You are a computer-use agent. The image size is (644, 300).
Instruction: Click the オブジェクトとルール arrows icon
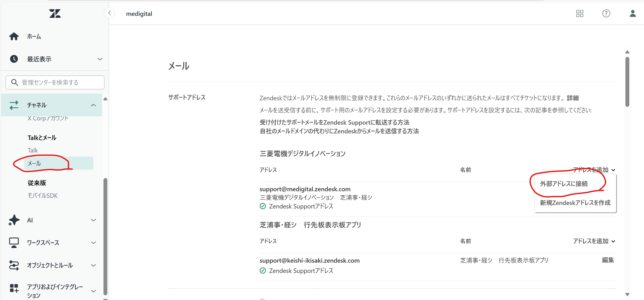click(14, 265)
